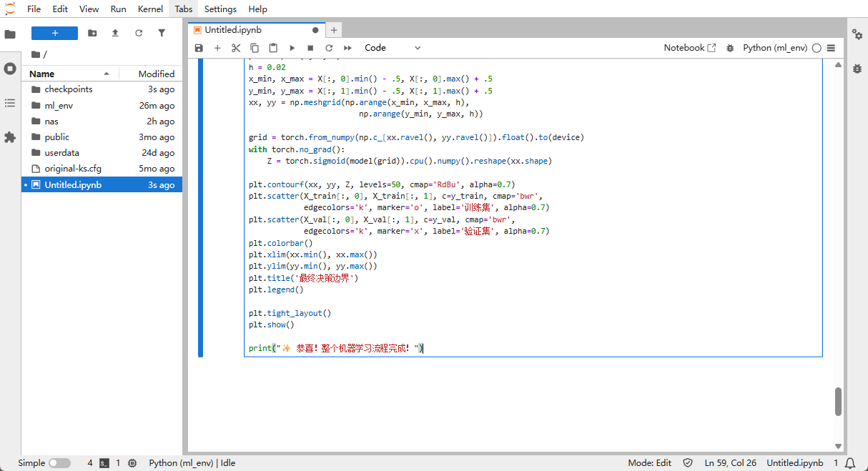Click the notebook vertical scrollbar thumb
Image resolution: width=868 pixels, height=471 pixels.
(x=838, y=402)
